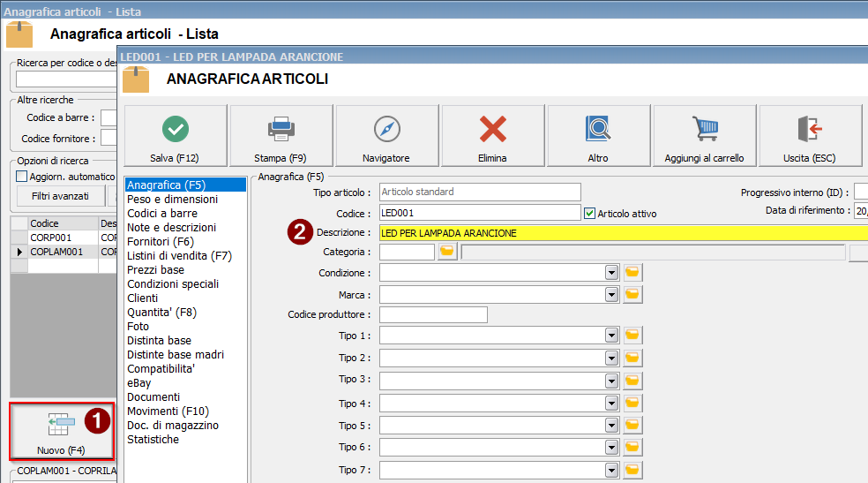Image resolution: width=868 pixels, height=483 pixels.
Task: Open the Altro magnifier icon
Action: point(598,129)
